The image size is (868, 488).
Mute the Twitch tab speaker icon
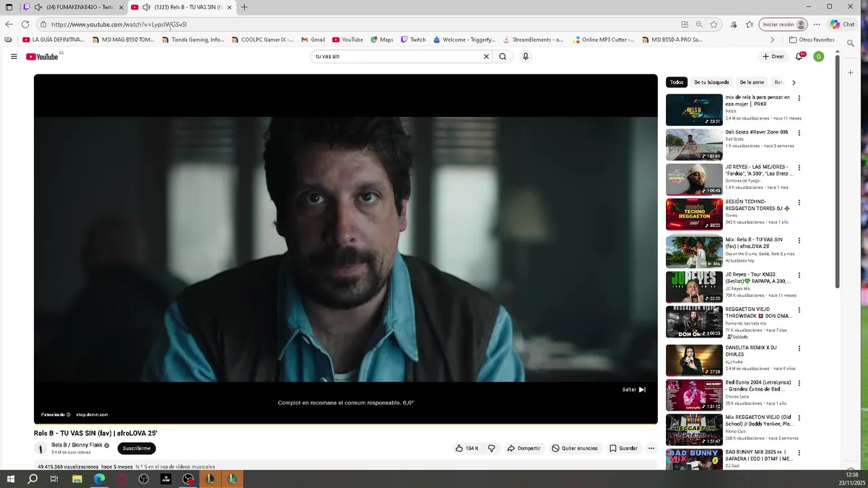38,7
